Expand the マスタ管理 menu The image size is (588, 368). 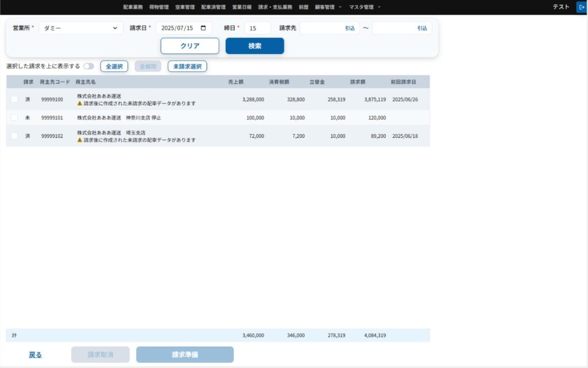click(365, 7)
